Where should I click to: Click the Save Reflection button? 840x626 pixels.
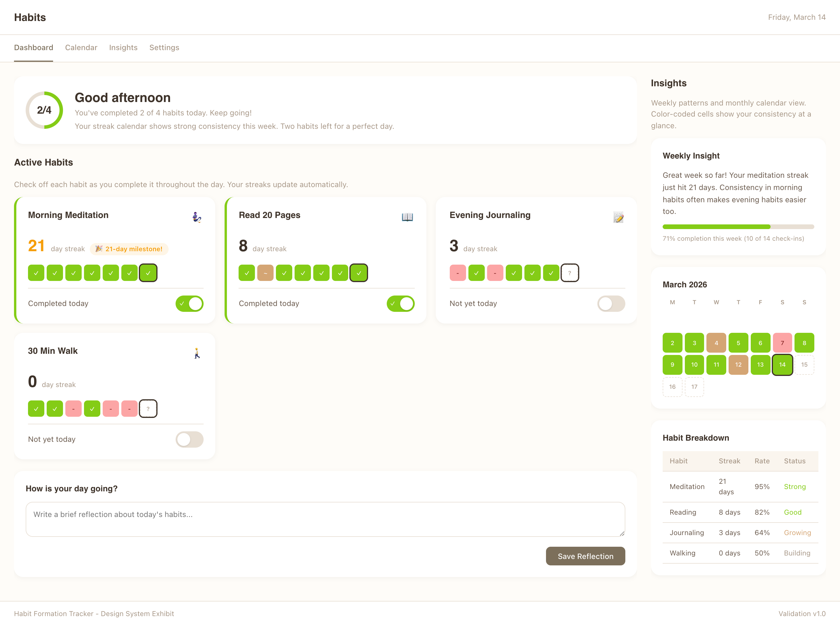585,556
